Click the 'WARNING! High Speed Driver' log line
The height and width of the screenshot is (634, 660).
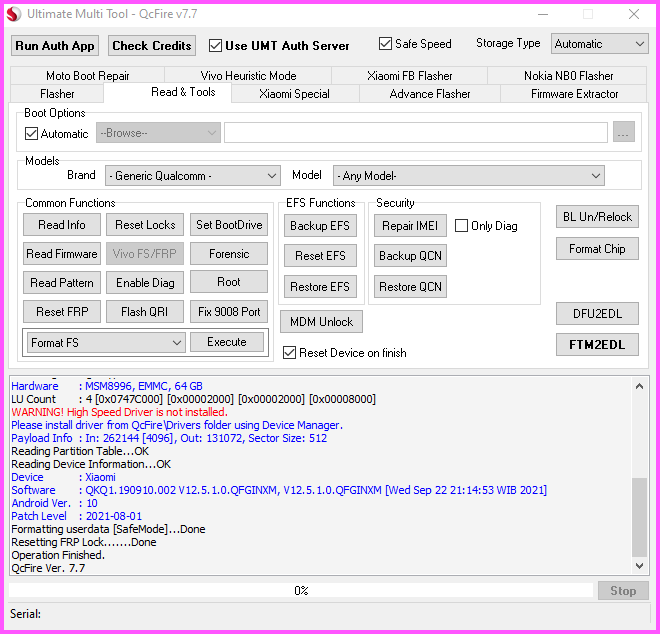(x=119, y=412)
